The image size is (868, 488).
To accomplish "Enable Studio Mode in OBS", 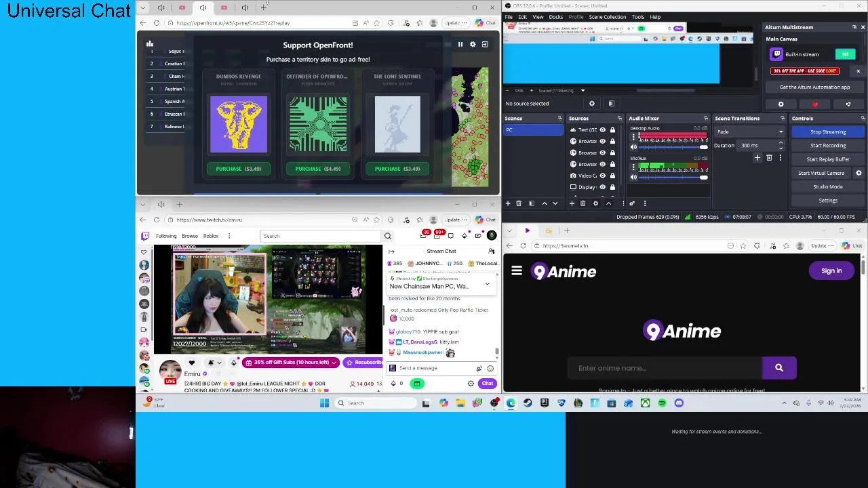I will pos(828,186).
